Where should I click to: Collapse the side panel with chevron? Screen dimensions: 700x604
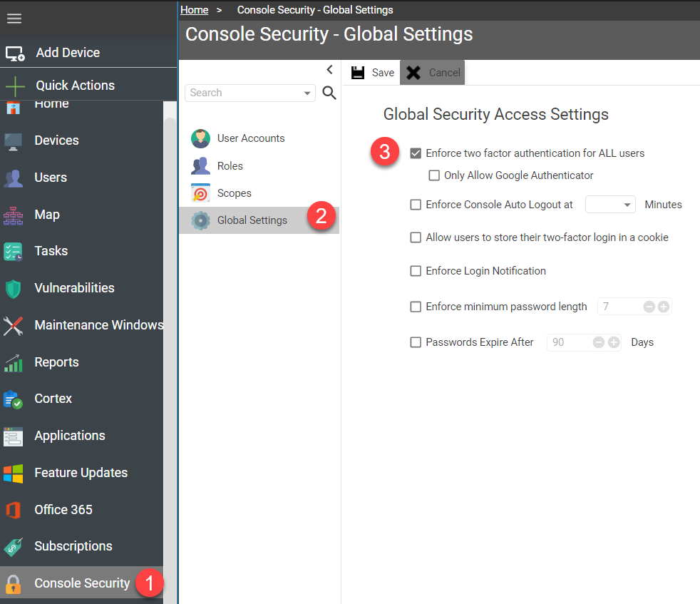[329, 70]
